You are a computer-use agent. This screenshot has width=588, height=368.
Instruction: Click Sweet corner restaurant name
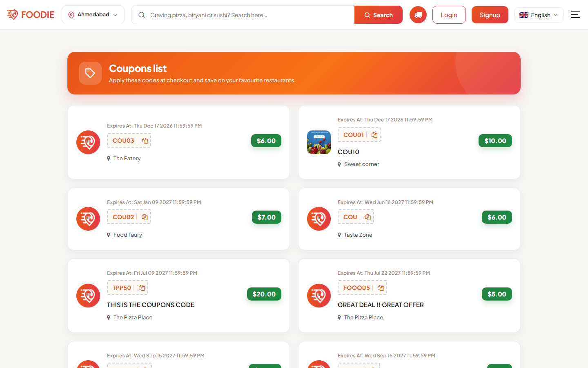362,164
